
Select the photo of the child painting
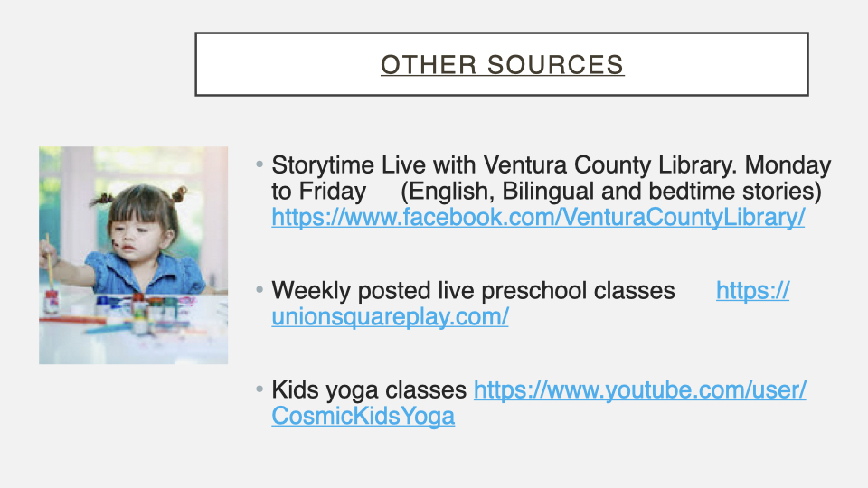click(133, 255)
